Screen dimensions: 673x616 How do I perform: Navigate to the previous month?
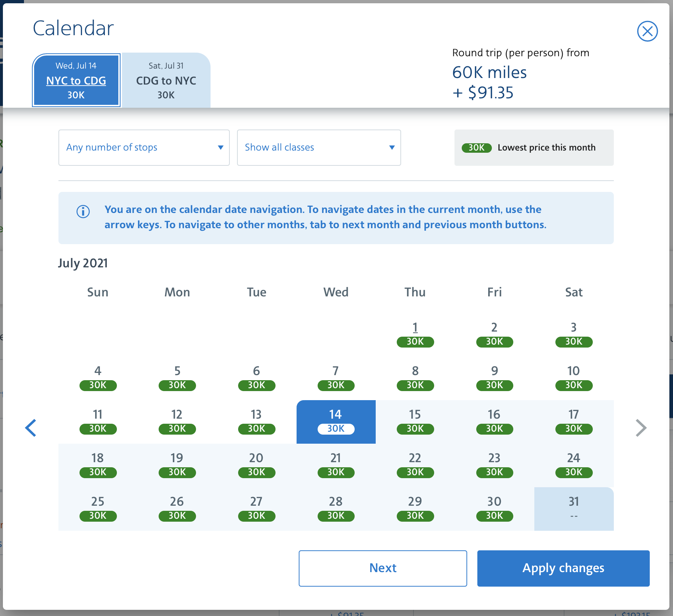pos(31,428)
